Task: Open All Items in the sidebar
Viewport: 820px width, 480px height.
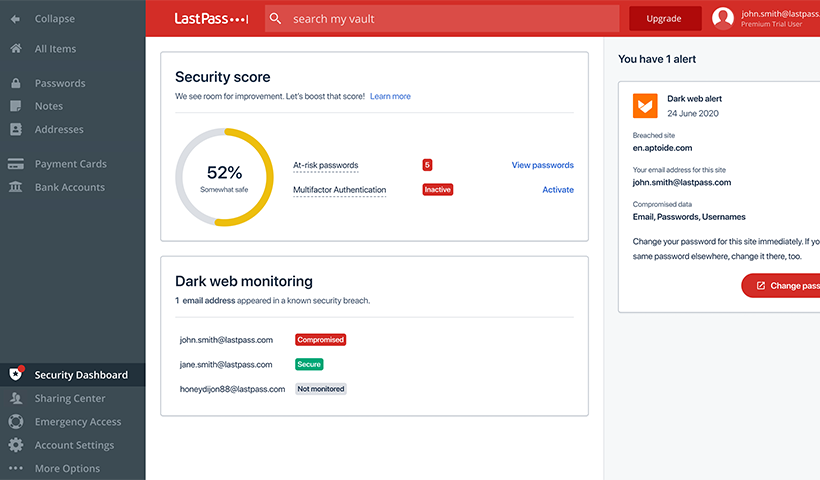Action: coord(55,49)
